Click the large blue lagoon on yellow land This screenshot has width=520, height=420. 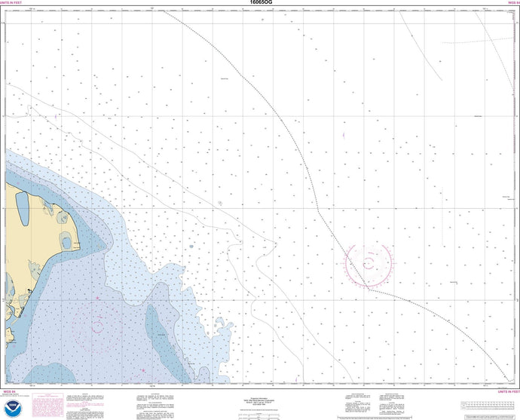21,207
